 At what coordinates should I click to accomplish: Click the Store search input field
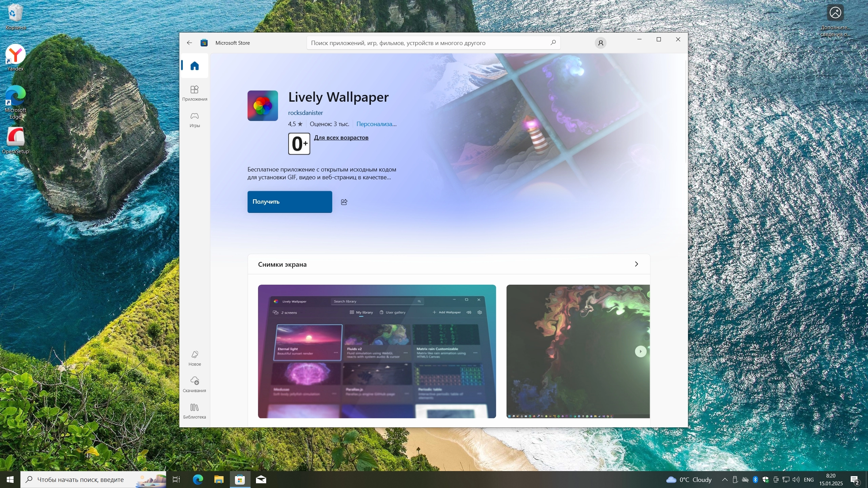(427, 43)
